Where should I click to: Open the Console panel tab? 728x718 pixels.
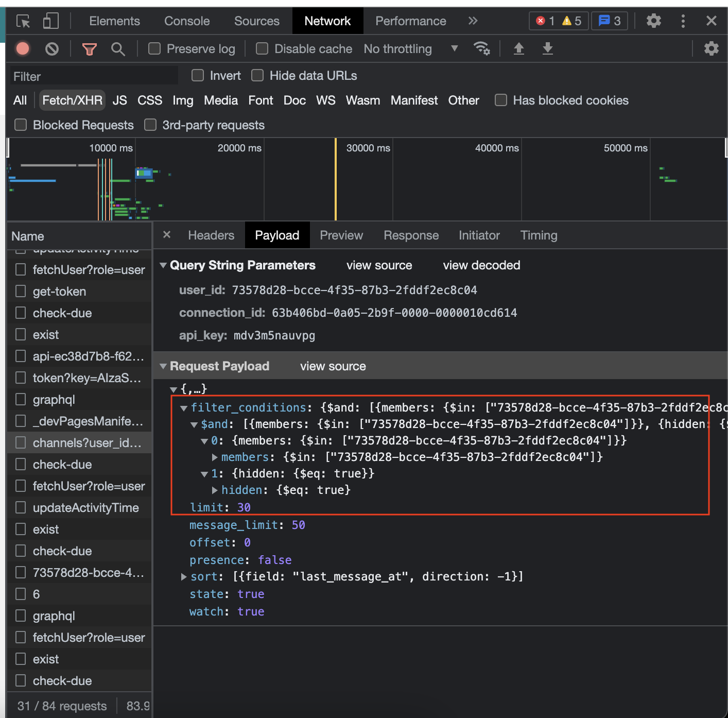coord(187,21)
